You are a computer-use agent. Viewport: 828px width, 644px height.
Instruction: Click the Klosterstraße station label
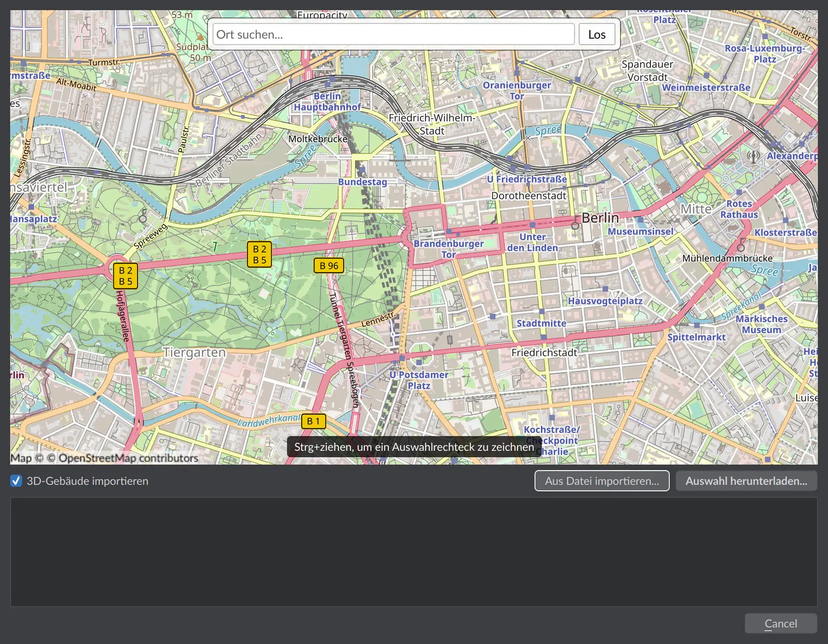pyautogui.click(x=786, y=232)
